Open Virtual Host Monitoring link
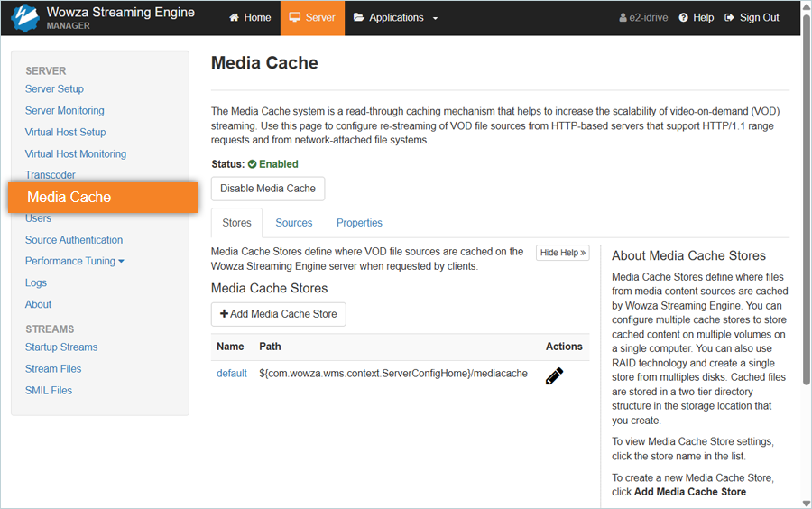The width and height of the screenshot is (812, 509). 76,153
